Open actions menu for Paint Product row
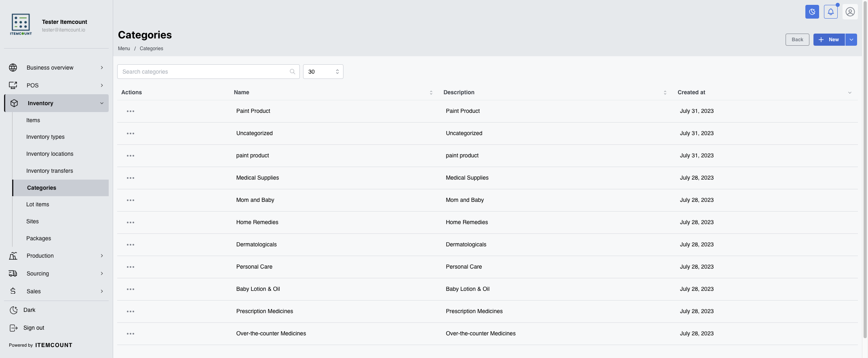Image resolution: width=868 pixels, height=358 pixels. (x=131, y=111)
